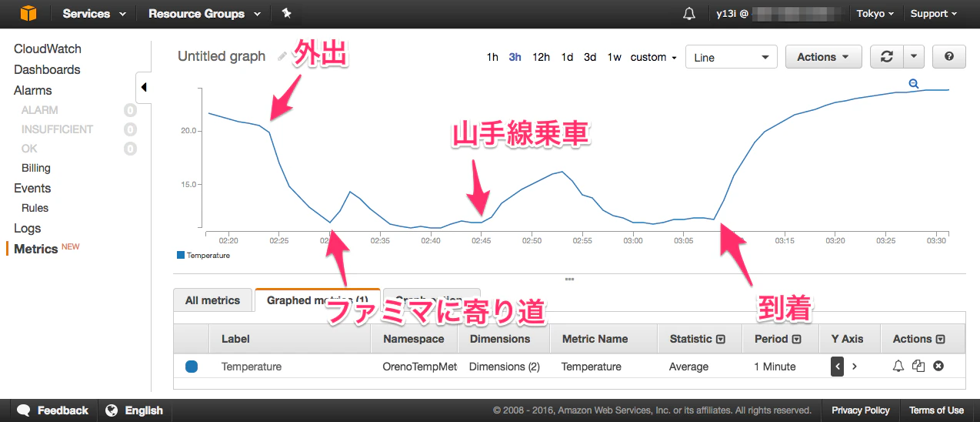Image resolution: width=980 pixels, height=422 pixels.
Task: Switch to the All metrics tab
Action: [212, 300]
